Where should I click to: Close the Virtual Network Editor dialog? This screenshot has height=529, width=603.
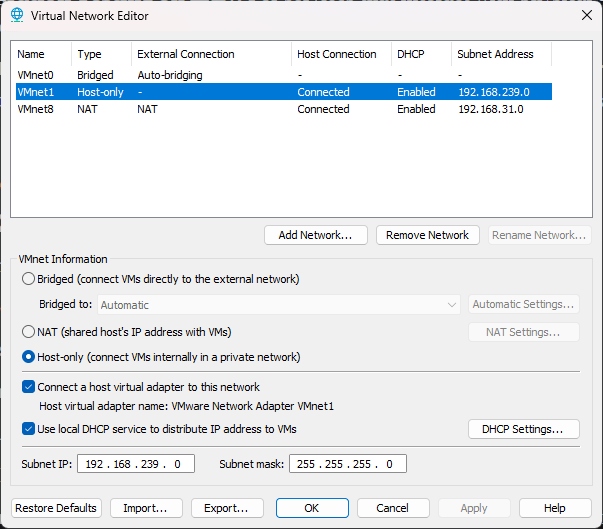[585, 15]
